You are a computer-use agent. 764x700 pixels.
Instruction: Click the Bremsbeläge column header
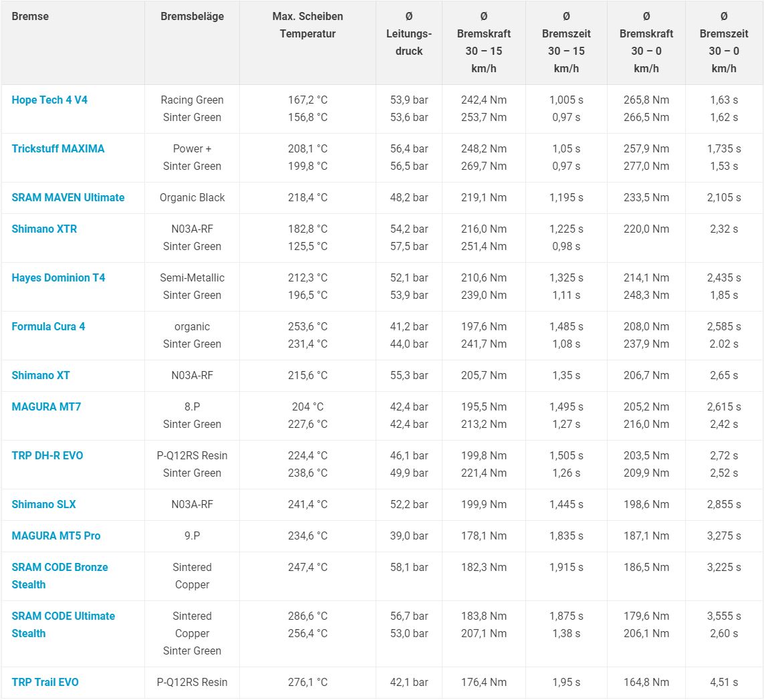click(192, 17)
